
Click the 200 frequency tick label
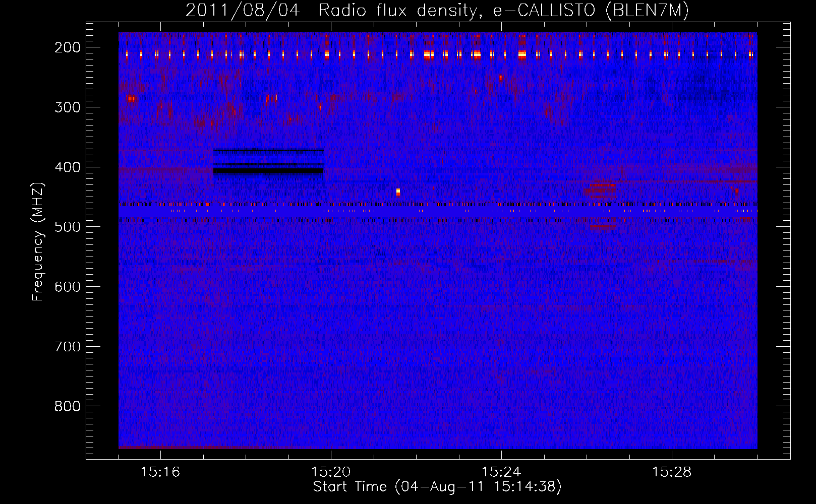pos(68,47)
